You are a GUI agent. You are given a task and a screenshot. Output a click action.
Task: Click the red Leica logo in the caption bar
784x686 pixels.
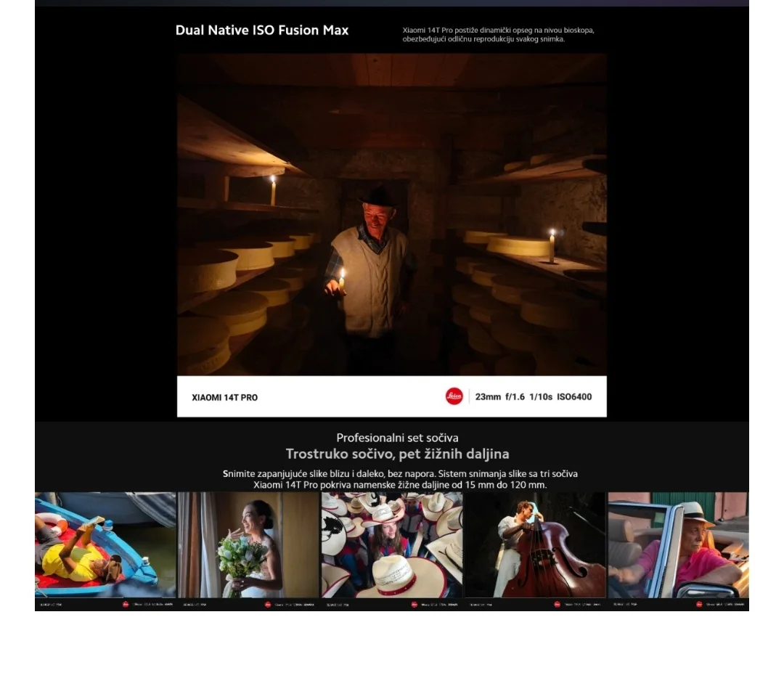[454, 396]
